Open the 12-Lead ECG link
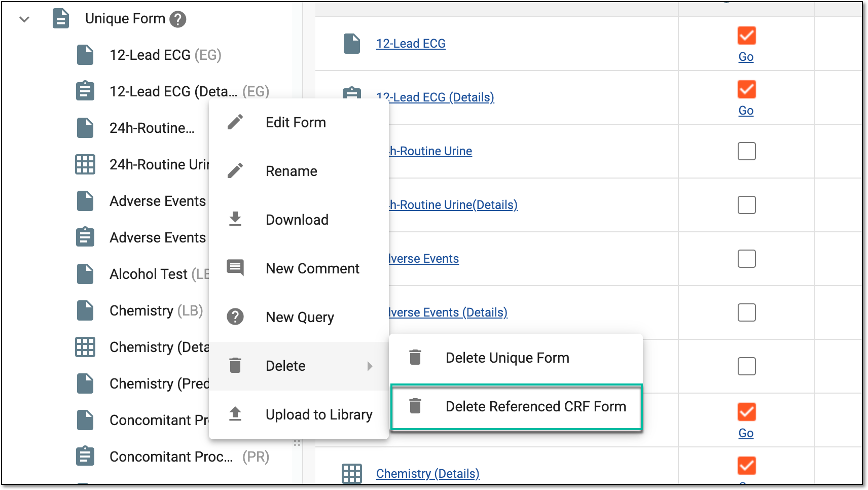 (x=411, y=44)
